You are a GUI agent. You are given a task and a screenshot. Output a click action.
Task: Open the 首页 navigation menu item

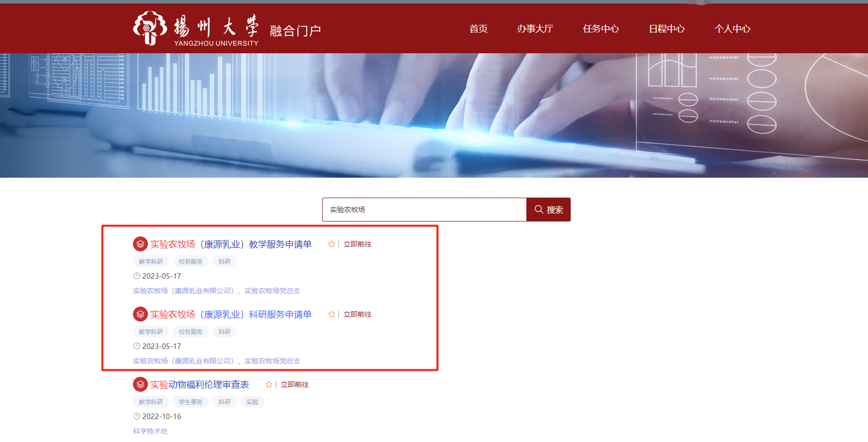tap(478, 29)
